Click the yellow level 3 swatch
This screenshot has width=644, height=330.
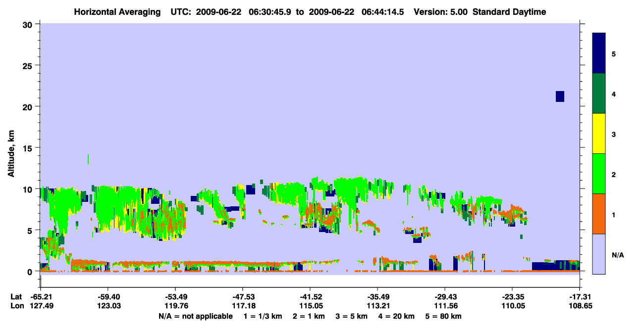pos(599,134)
